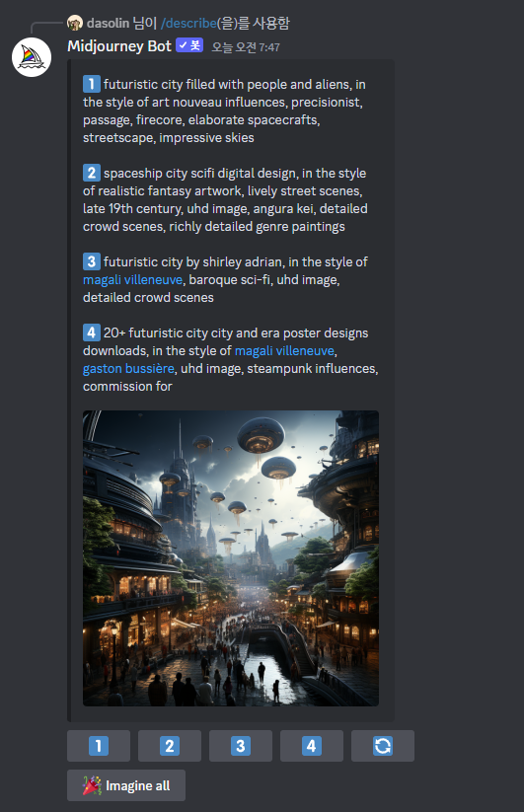Select prompt option button 4
Screen dimensions: 524x812
[x=311, y=746]
